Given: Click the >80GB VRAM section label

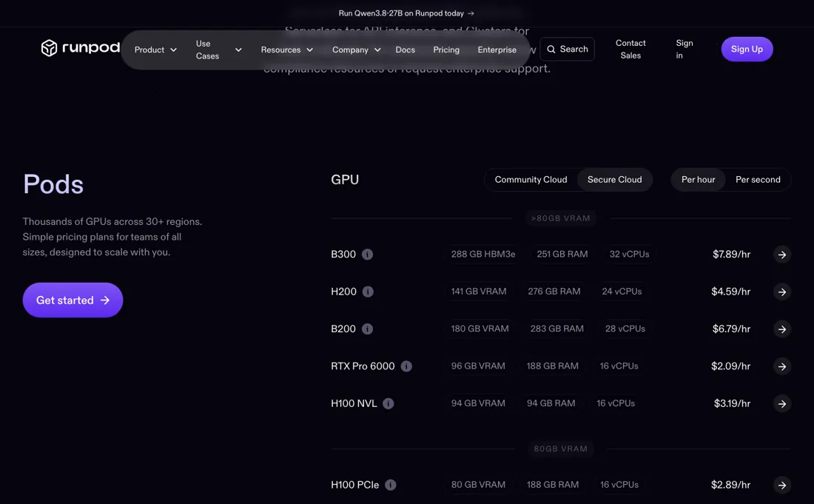Looking at the screenshot, I should click(x=561, y=218).
